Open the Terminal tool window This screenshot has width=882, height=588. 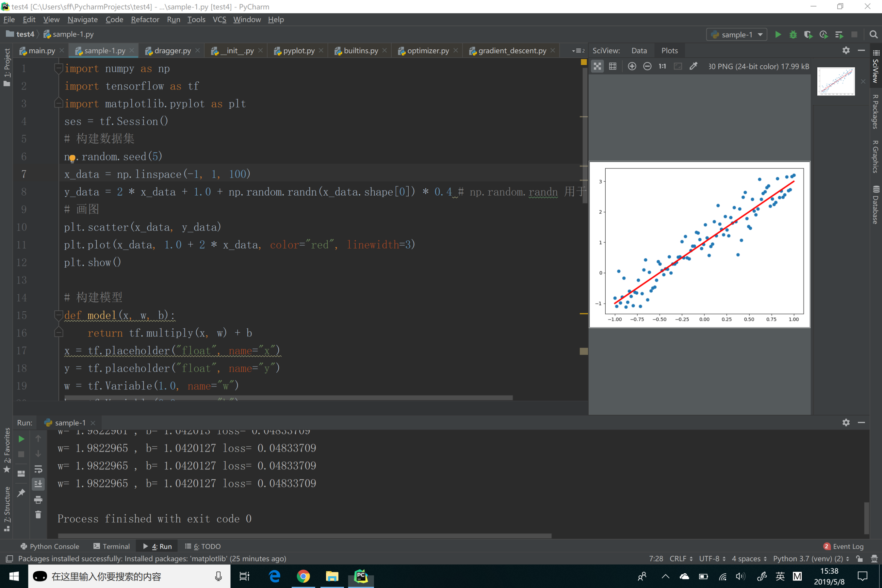point(112,547)
